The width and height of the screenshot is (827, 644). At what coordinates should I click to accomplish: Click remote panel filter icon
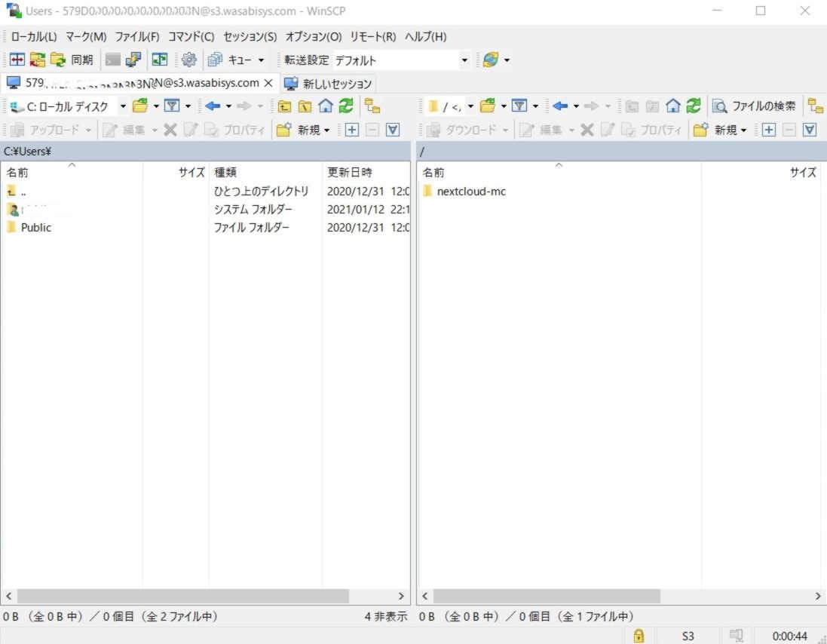[519, 106]
